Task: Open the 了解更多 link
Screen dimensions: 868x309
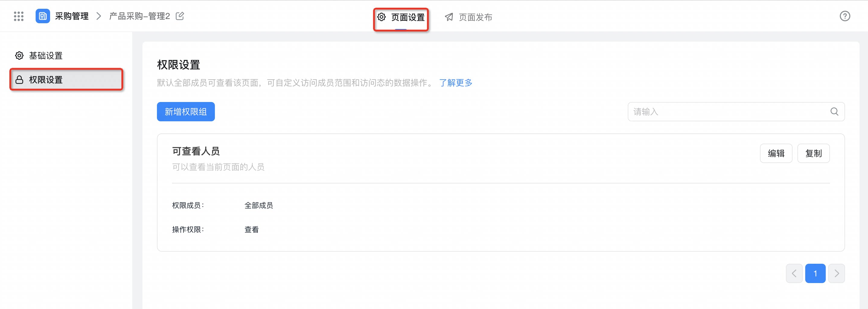Action: tap(455, 83)
